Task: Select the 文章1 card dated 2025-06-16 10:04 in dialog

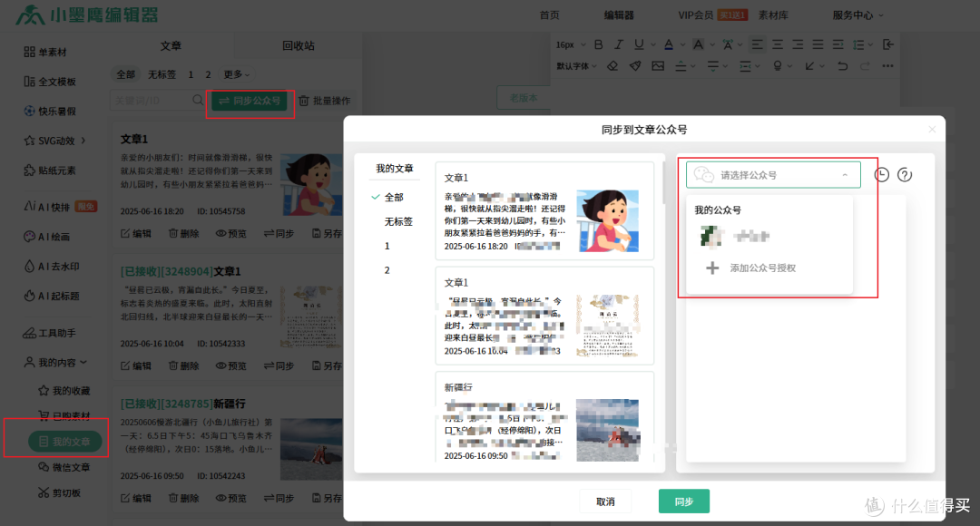Action: pyautogui.click(x=544, y=317)
